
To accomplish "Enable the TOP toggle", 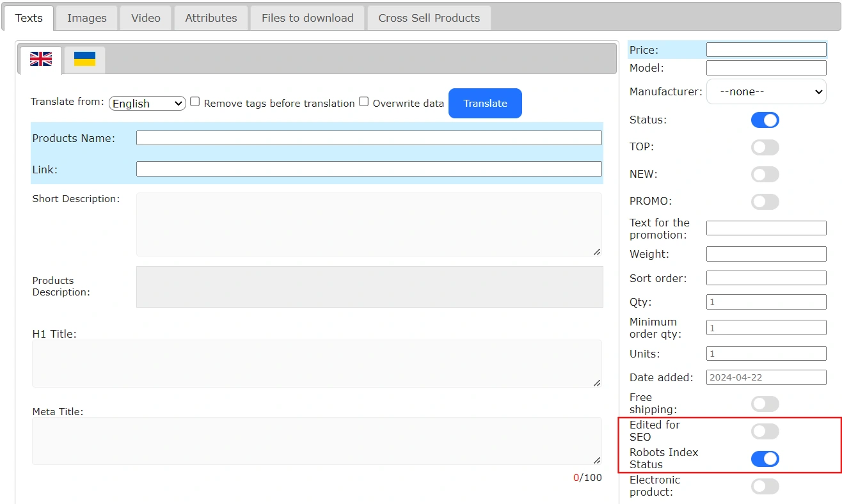I will [x=765, y=148].
